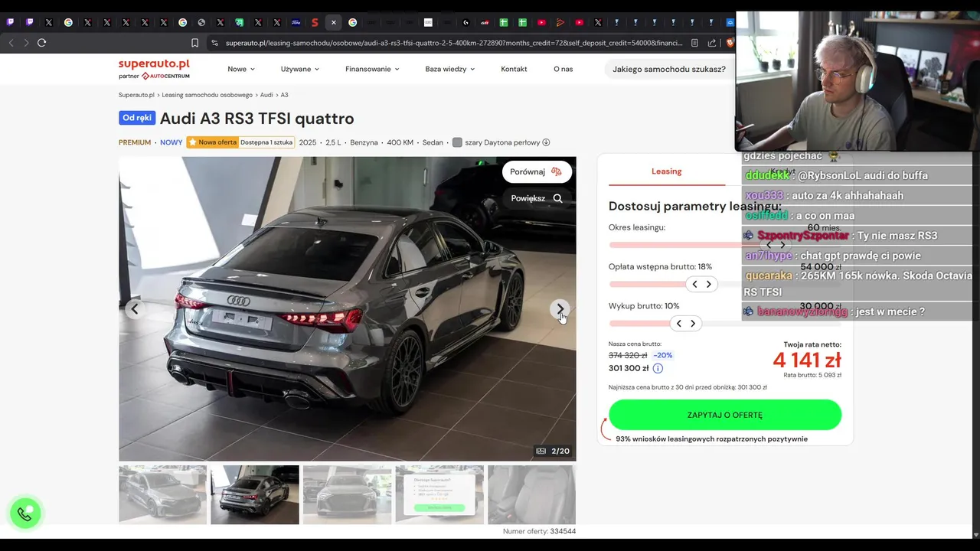Click the green phone call floating button

(x=24, y=514)
